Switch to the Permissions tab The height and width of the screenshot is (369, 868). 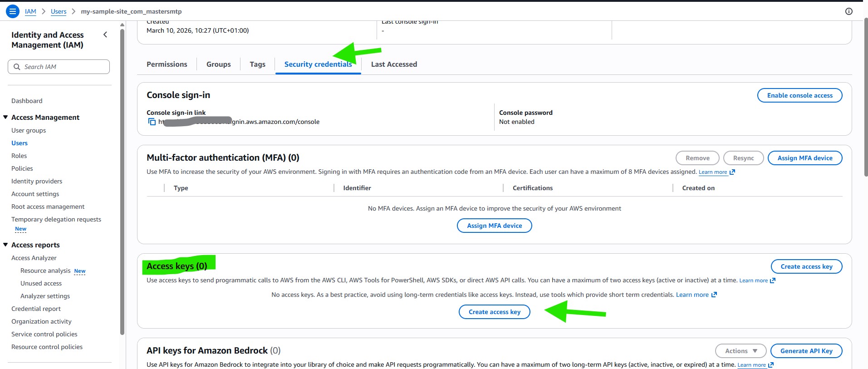pyautogui.click(x=167, y=64)
